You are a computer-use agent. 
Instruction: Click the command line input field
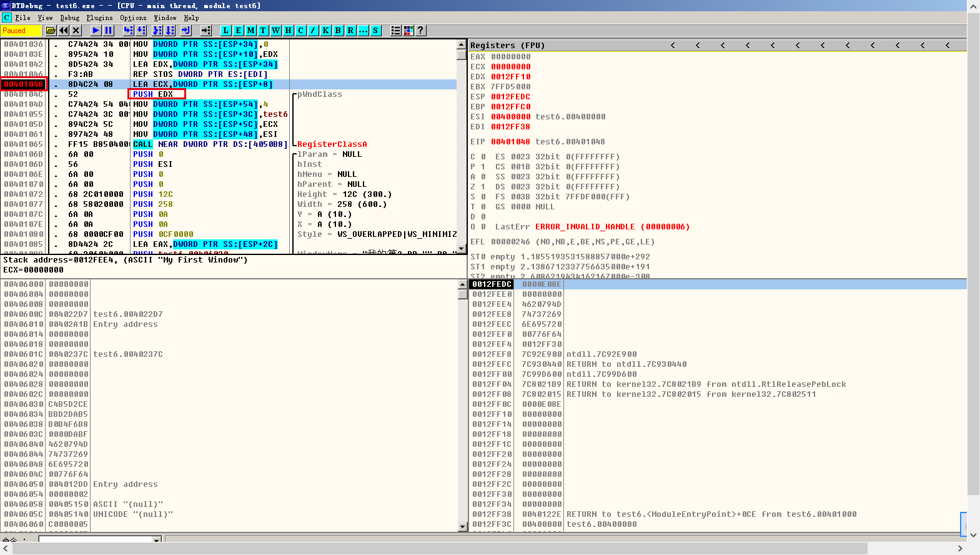(95, 539)
